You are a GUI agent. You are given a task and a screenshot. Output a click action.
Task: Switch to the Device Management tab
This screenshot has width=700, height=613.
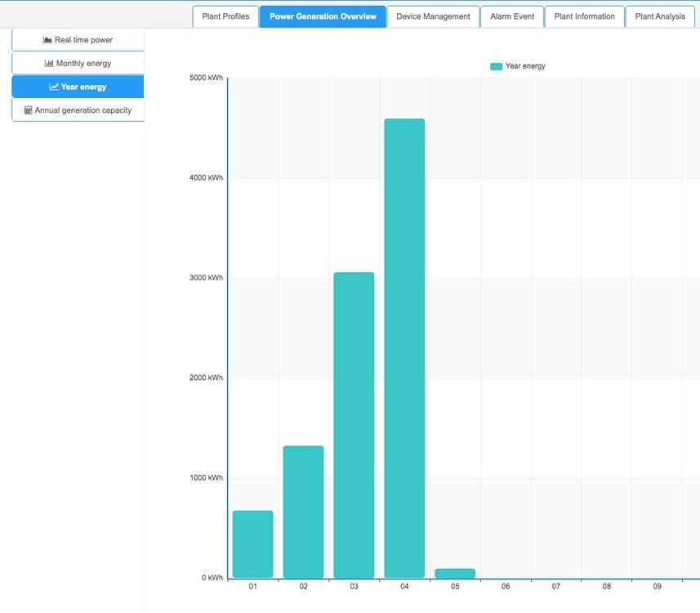433,16
